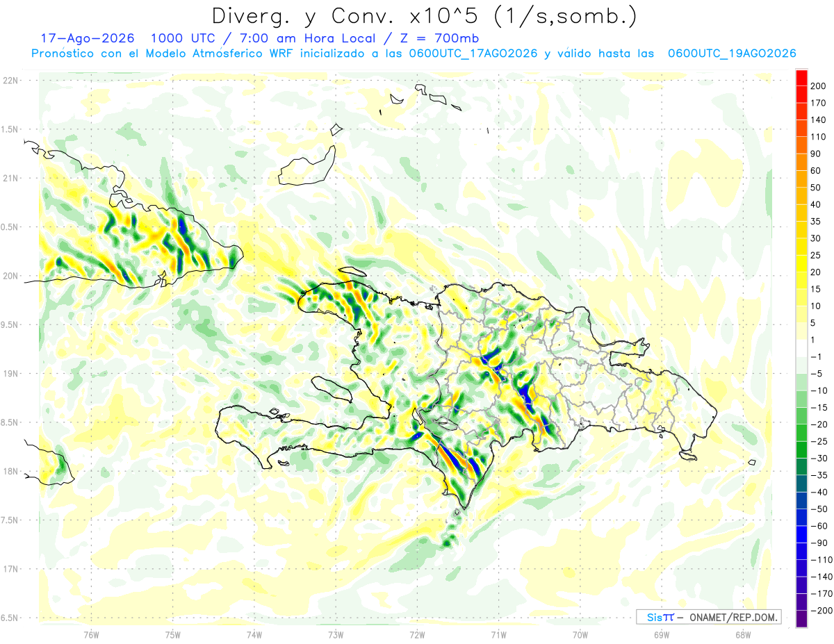Viewport: 834px width, 644px height.
Task: Click the '9.5N' latitude label
Action: 10,324
